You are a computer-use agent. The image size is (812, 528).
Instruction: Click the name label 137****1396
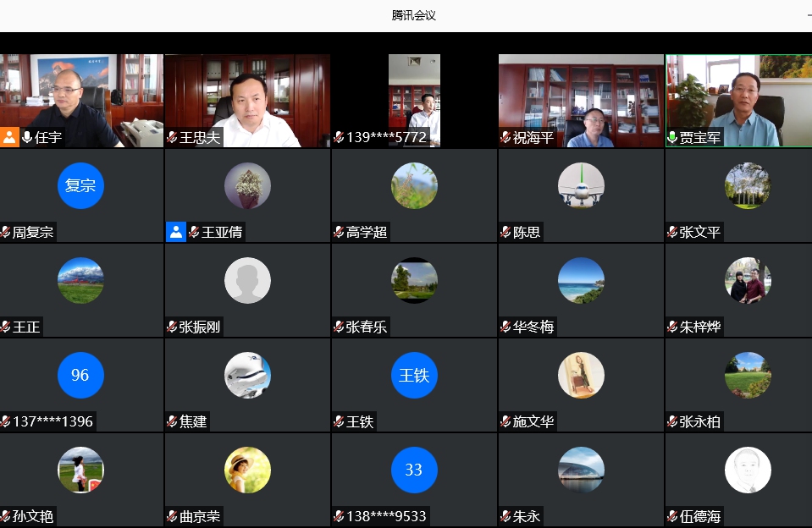click(52, 421)
